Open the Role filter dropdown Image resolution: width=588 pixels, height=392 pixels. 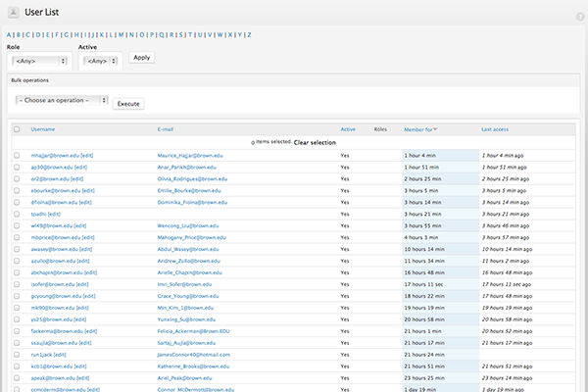(39, 61)
